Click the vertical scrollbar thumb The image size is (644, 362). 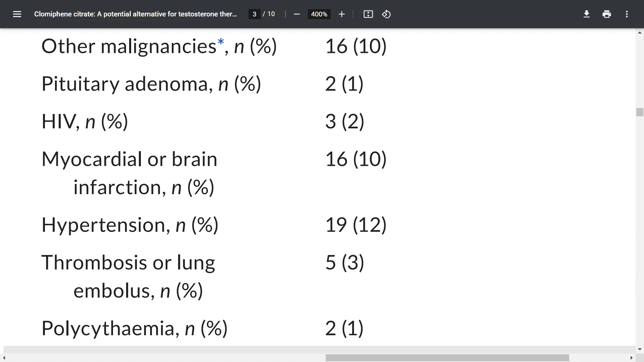[640, 112]
